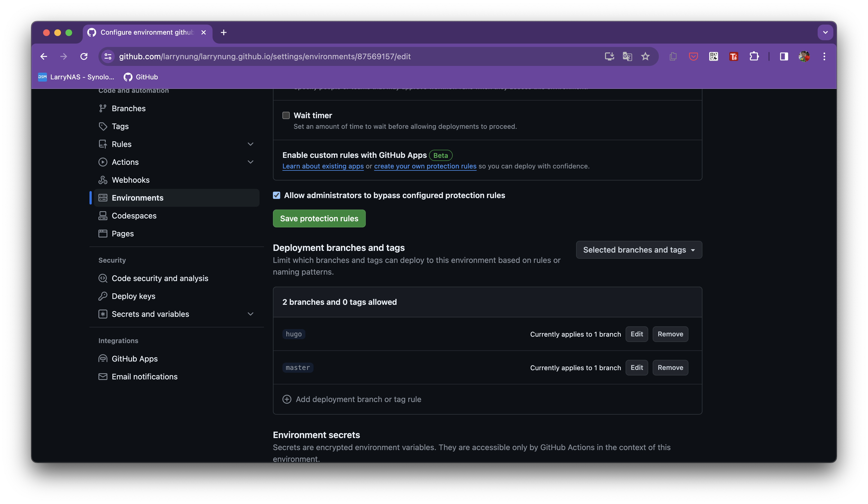Click the address bar URL
The height and width of the screenshot is (504, 868).
tap(265, 56)
